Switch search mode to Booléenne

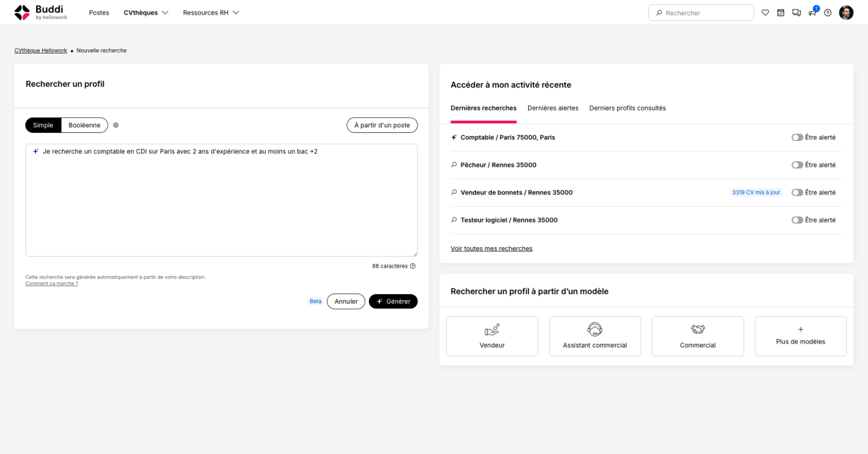coord(85,125)
